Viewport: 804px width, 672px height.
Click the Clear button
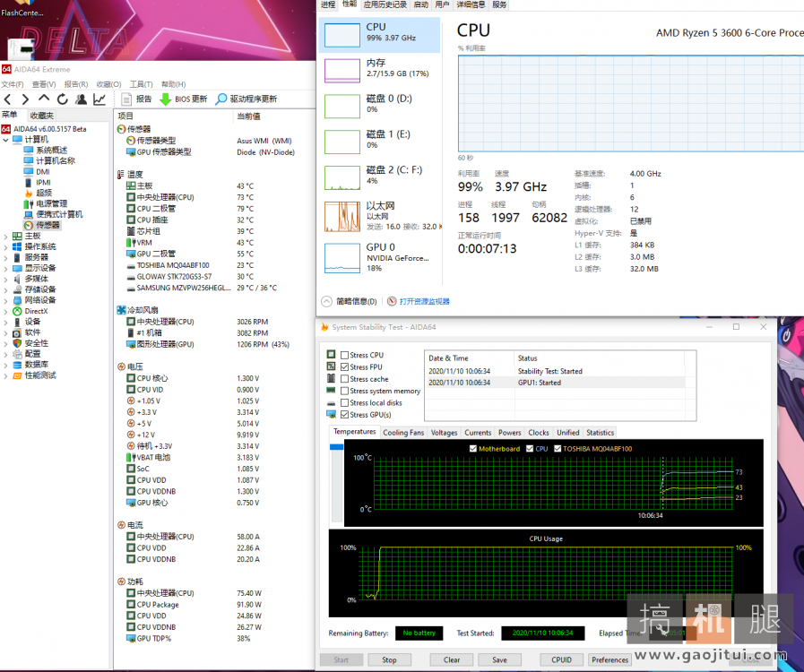point(452,659)
